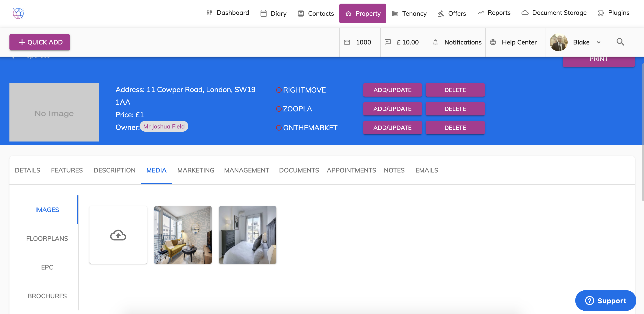Click the notifications bell icon
The image size is (644, 314).
click(x=435, y=42)
